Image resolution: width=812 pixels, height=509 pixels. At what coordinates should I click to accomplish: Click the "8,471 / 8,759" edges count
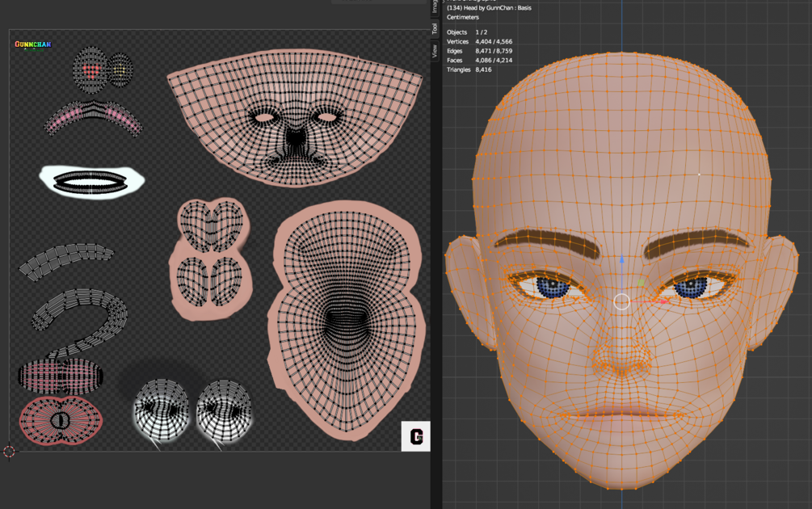(494, 51)
